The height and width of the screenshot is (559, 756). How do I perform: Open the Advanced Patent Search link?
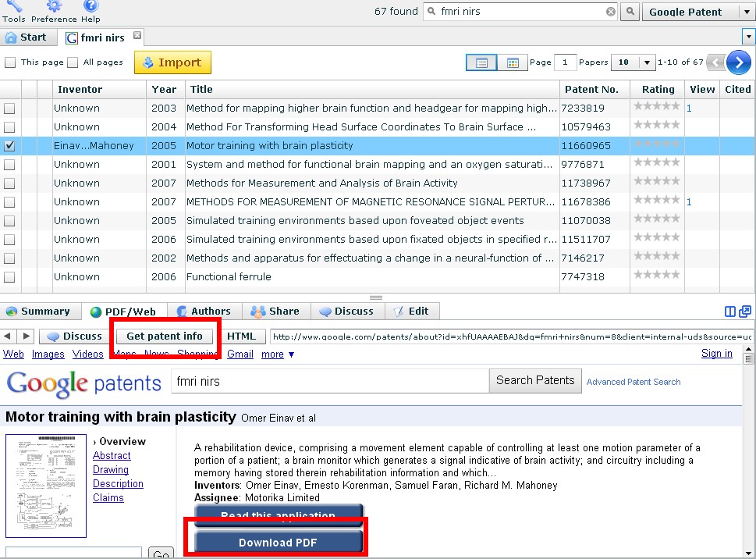click(x=634, y=382)
